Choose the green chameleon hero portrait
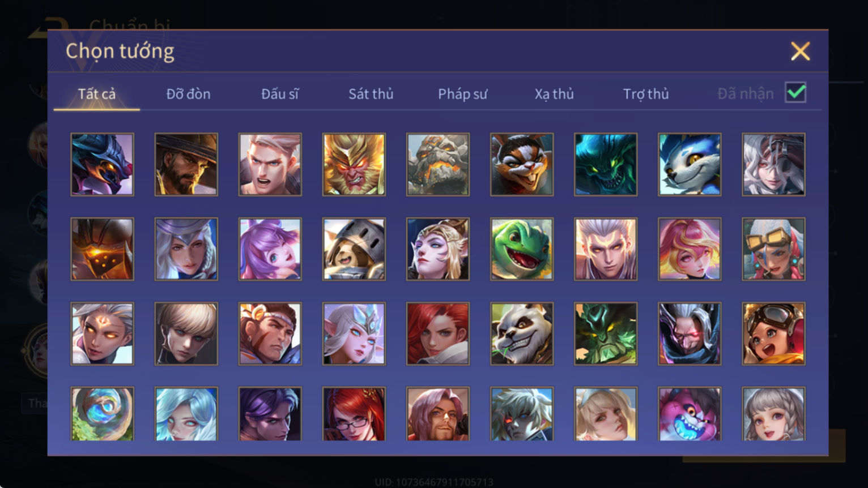Image resolution: width=868 pixels, height=488 pixels. pos(522,249)
